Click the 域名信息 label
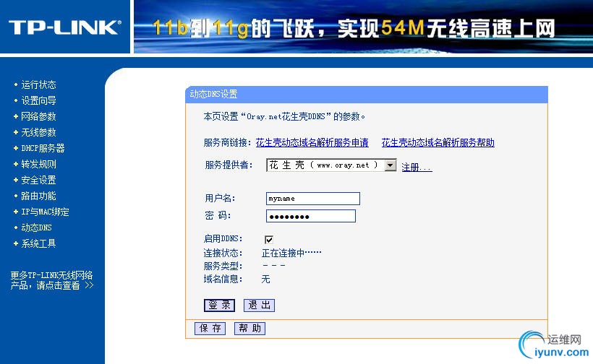 (x=223, y=279)
